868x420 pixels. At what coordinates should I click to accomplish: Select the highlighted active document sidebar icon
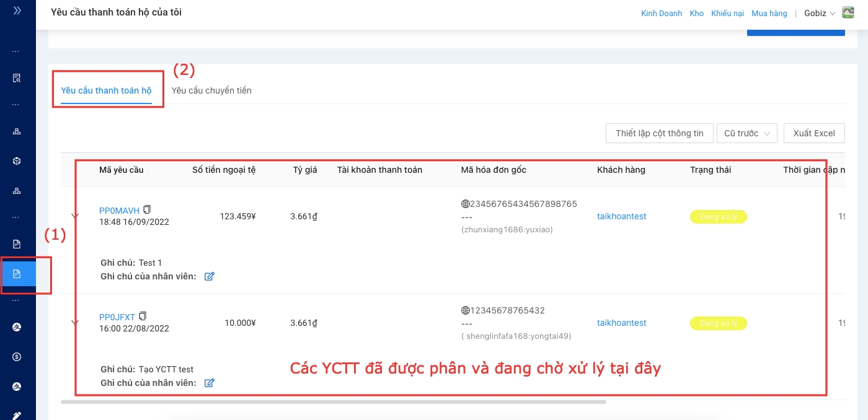17,274
